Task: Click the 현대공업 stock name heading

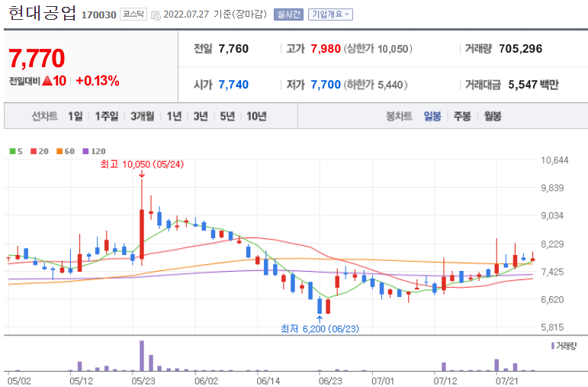Action: [x=42, y=14]
